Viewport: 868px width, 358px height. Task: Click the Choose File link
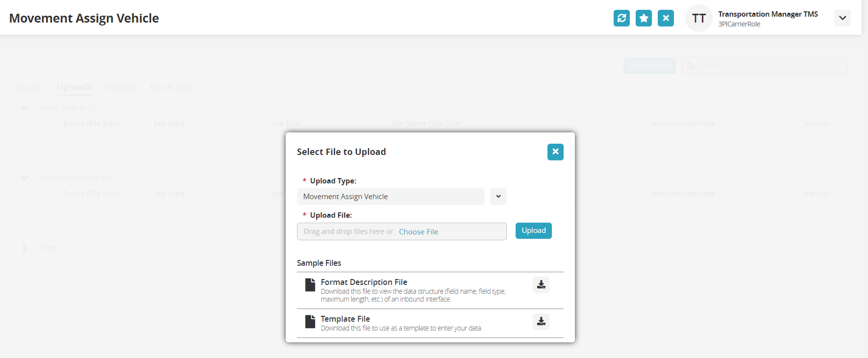(x=419, y=232)
